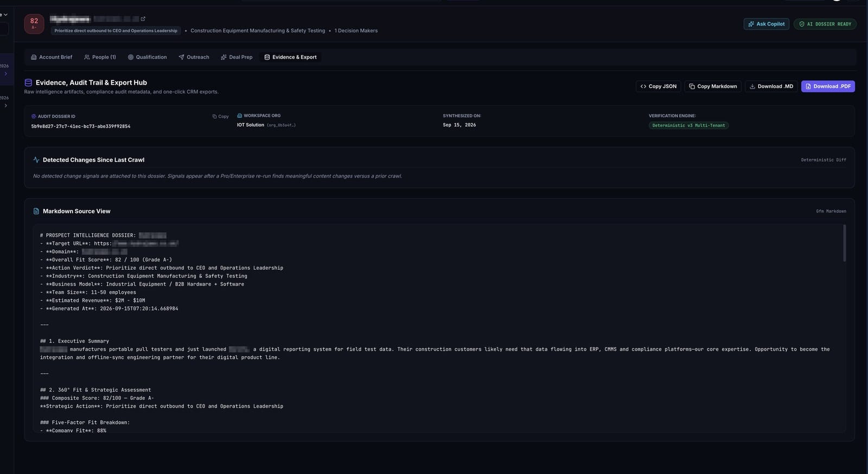Click the Team Size 11-50 employees line

88,292
